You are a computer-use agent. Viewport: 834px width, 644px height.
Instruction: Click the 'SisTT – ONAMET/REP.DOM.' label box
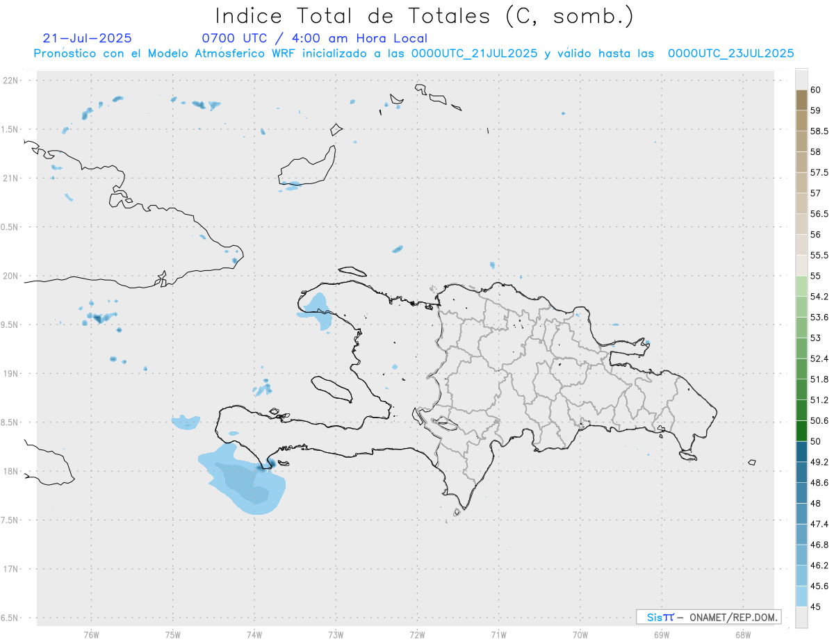click(709, 617)
